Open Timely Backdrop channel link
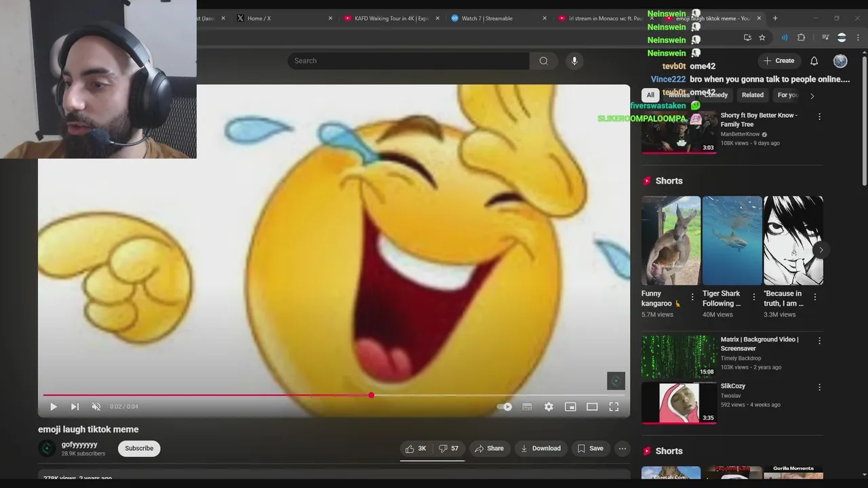This screenshot has height=488, width=868. pyautogui.click(x=741, y=358)
